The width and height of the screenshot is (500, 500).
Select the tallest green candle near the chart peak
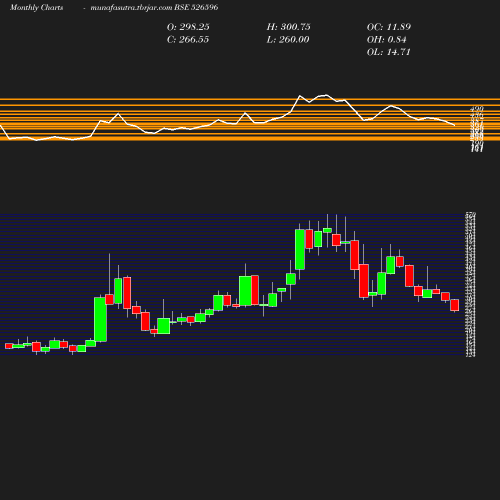(x=300, y=249)
